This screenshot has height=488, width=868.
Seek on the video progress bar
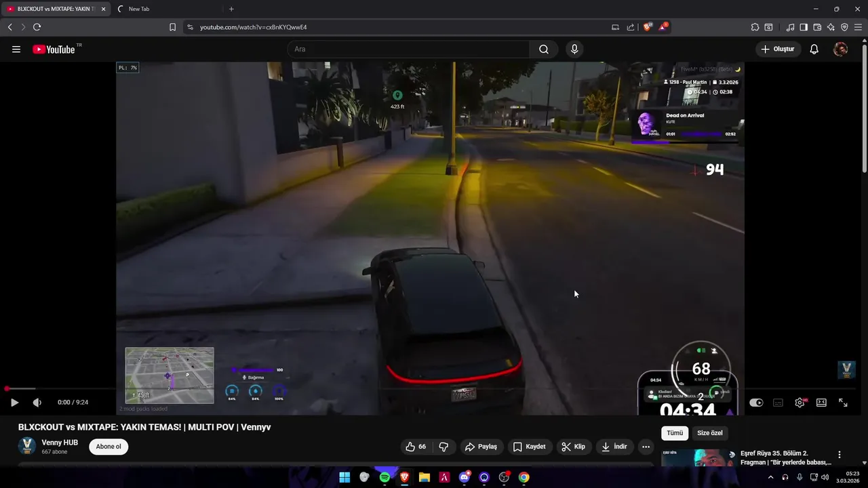[x=431, y=389]
